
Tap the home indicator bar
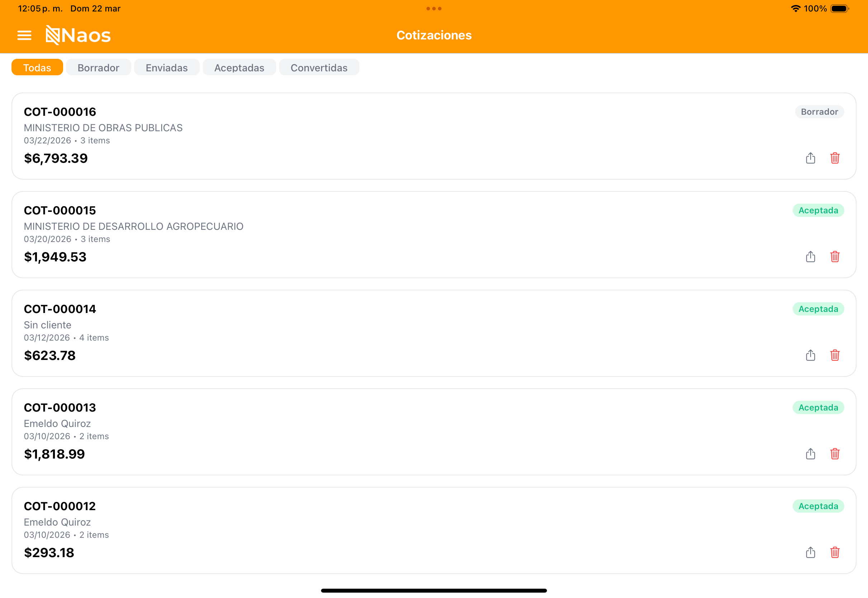pyautogui.click(x=434, y=590)
